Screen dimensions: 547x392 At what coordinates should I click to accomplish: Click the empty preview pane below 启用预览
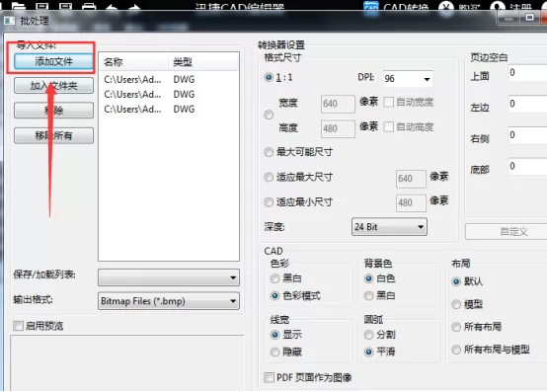(127, 363)
